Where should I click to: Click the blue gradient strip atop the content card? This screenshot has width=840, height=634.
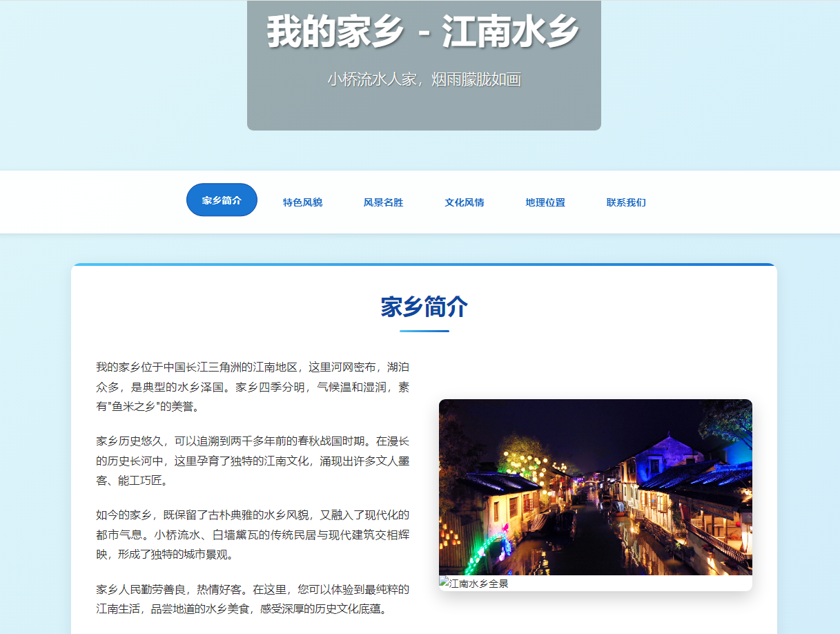424,265
